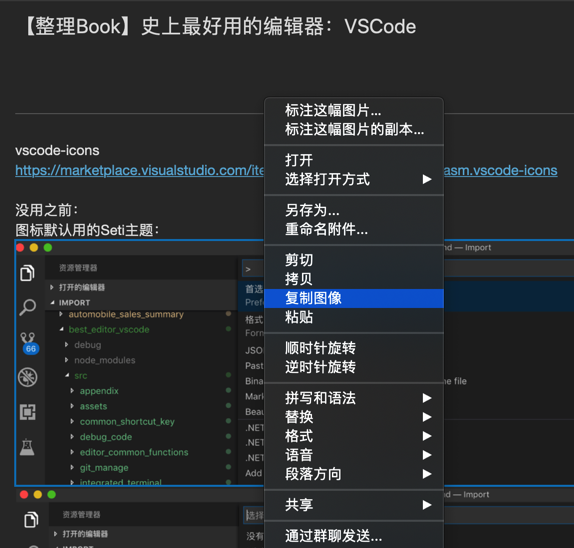Choose 另存为... in context menu
The image size is (574, 548).
[354, 210]
